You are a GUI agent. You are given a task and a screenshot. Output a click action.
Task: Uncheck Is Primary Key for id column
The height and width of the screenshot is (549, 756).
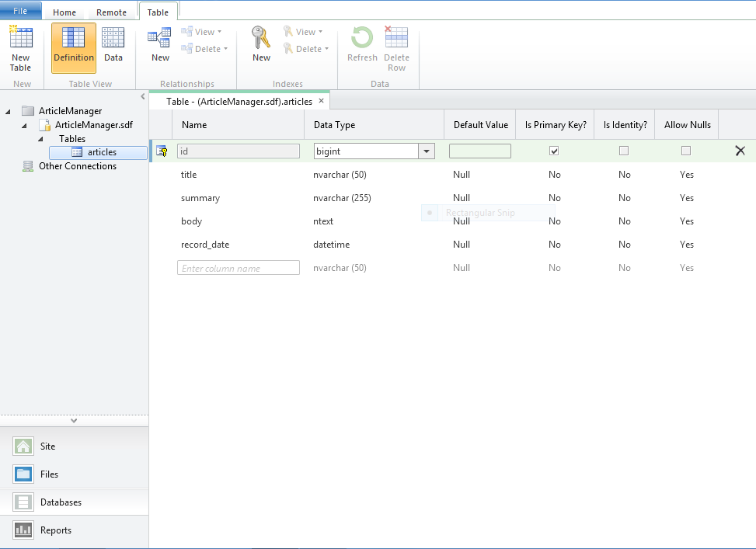point(554,151)
